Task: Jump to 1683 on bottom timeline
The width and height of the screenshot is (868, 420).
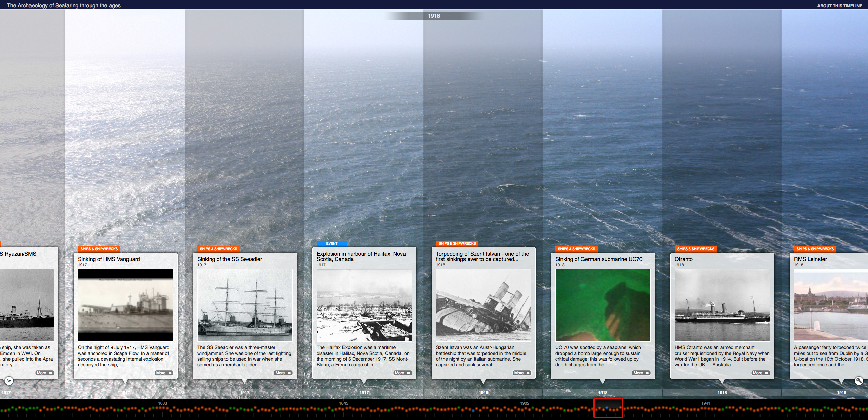Action: [x=162, y=403]
